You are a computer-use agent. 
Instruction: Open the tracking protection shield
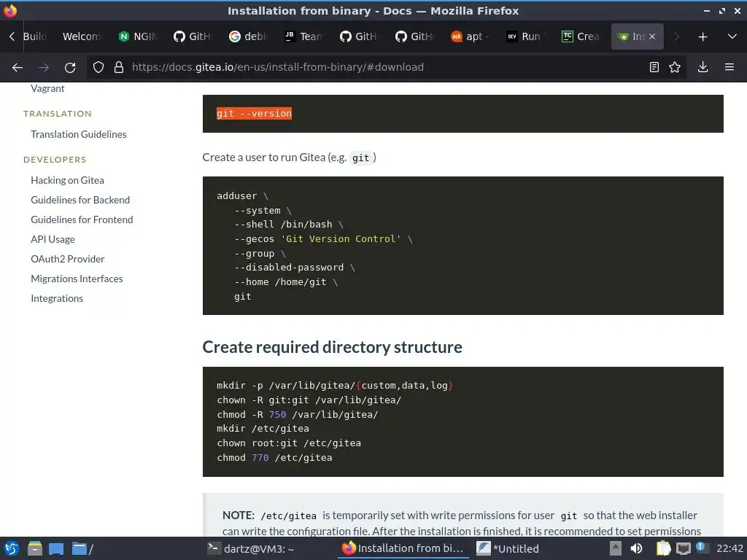point(98,68)
